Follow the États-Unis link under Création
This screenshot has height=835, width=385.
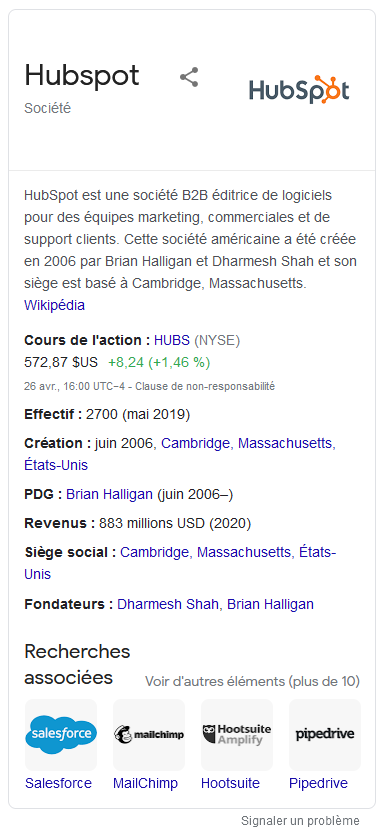pos(56,465)
